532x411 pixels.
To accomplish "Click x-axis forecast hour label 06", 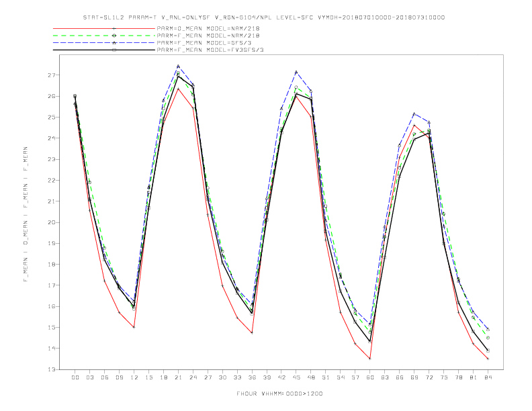I will 105,377.
